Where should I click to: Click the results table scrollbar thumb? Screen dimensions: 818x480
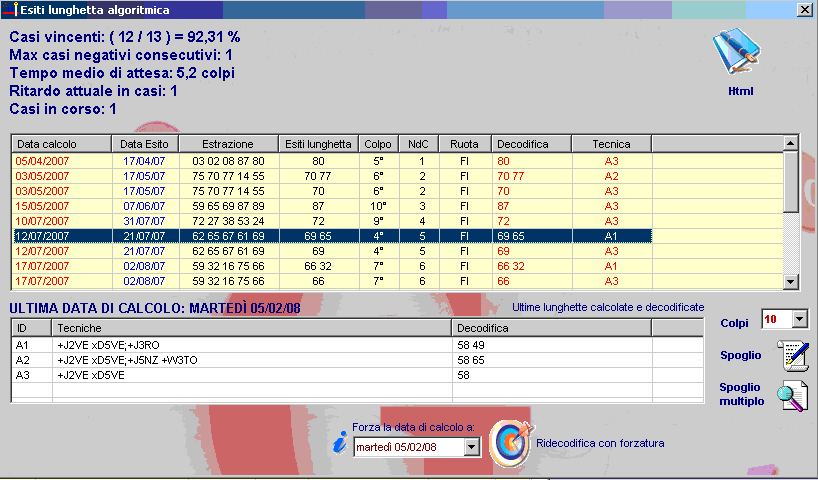click(x=790, y=182)
